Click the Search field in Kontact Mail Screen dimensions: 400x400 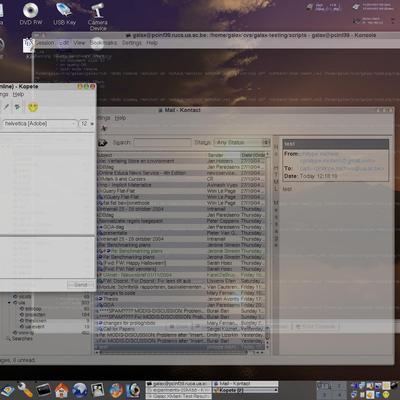tap(162, 143)
